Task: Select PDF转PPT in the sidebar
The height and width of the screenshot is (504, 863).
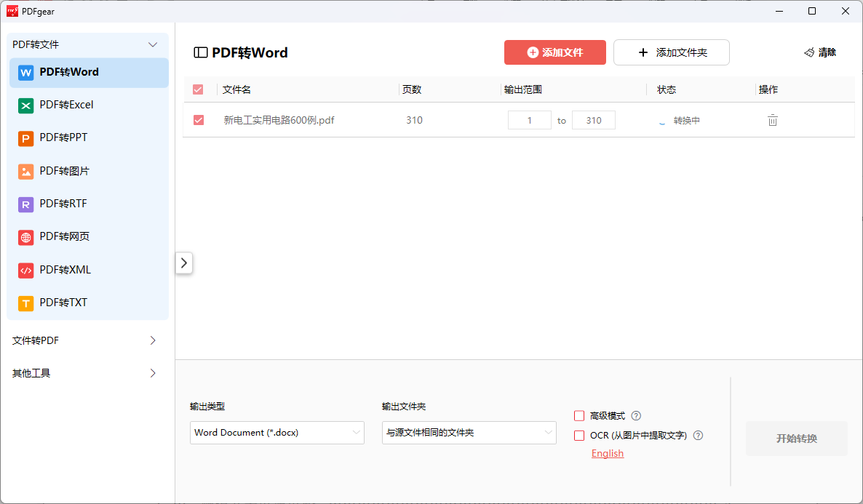Action: click(90, 138)
